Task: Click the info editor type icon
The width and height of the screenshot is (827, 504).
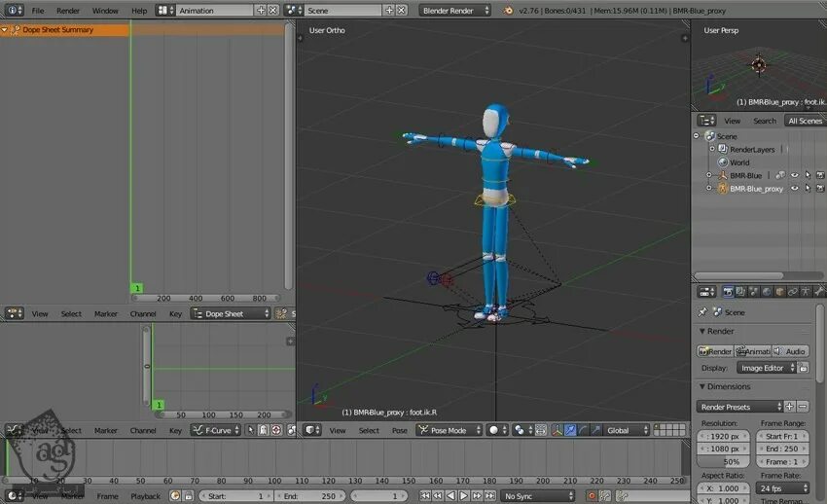Action: [14, 10]
